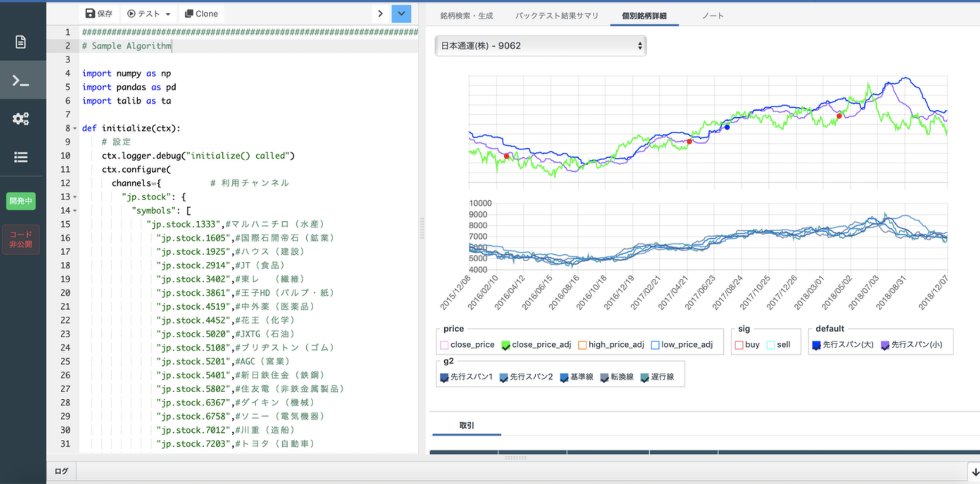Click the list icon in the left sidebar
This screenshot has width=980, height=484.
[21, 157]
